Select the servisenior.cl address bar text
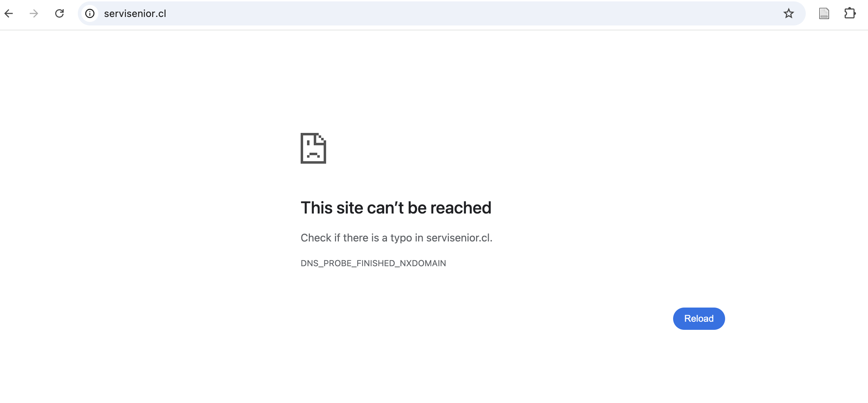 (135, 13)
